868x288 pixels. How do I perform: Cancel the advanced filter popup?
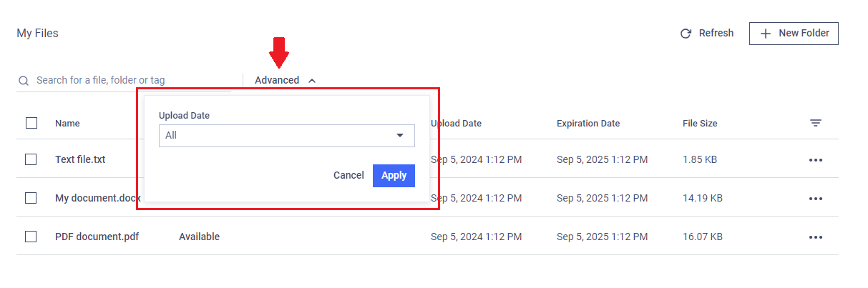coord(348,176)
